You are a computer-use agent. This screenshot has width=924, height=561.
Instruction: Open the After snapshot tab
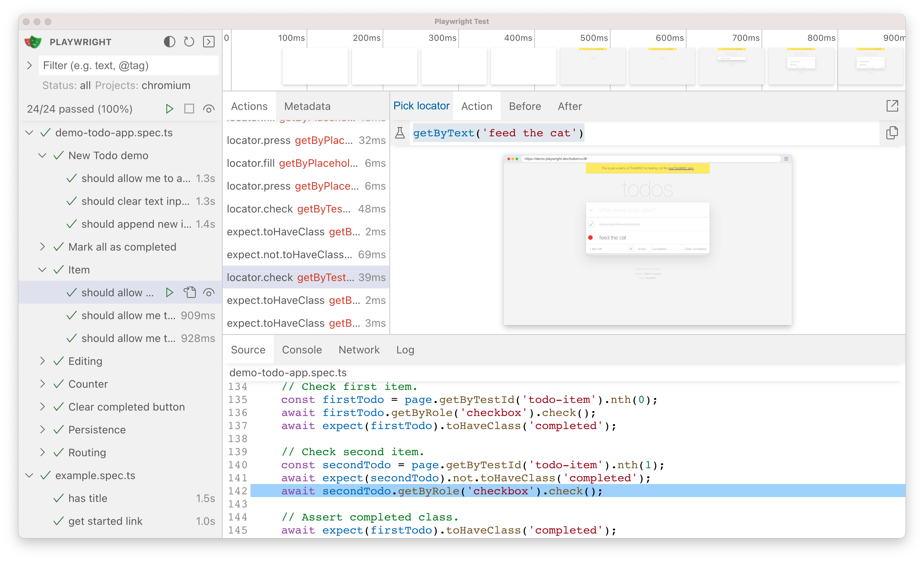570,106
